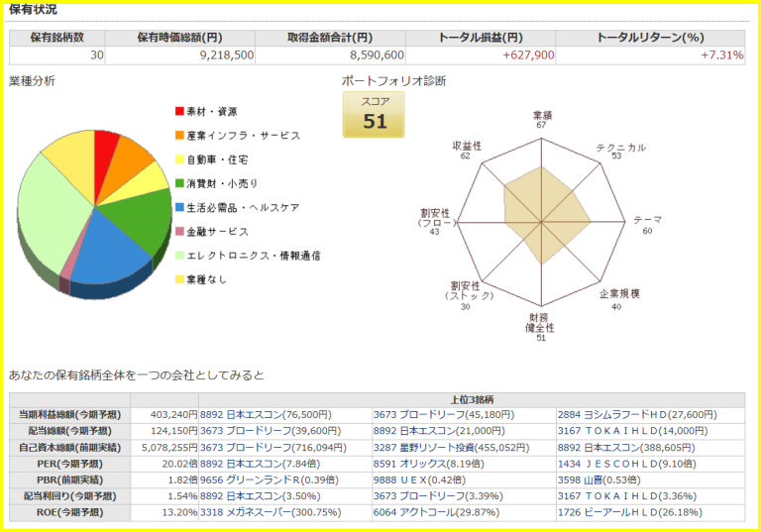Open ブロードリーフ link with 3.39%
This screenshot has height=532, width=761.
click(x=438, y=496)
